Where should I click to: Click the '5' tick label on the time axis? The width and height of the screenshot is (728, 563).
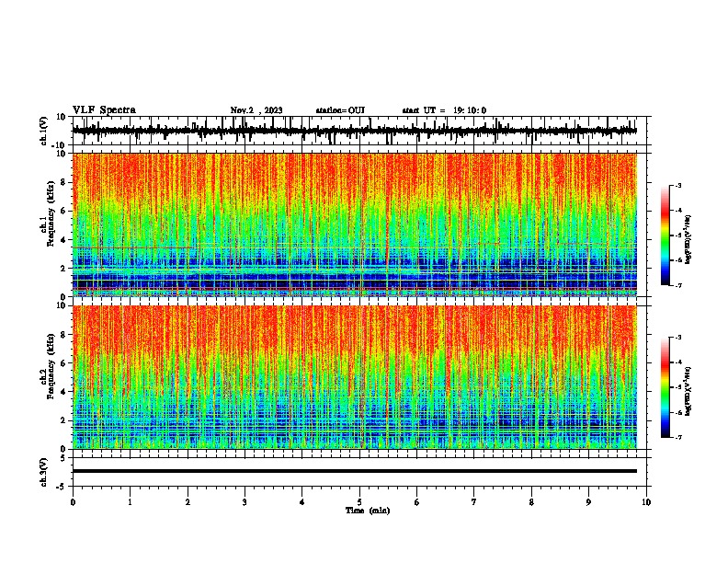pyautogui.click(x=359, y=502)
